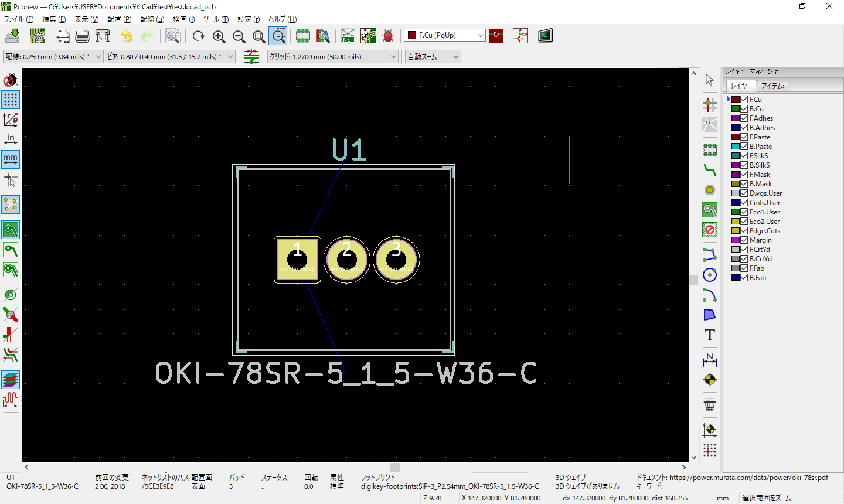Screen dimensions: 844x504
Task: Activate zoom to selection tool
Action: click(279, 36)
